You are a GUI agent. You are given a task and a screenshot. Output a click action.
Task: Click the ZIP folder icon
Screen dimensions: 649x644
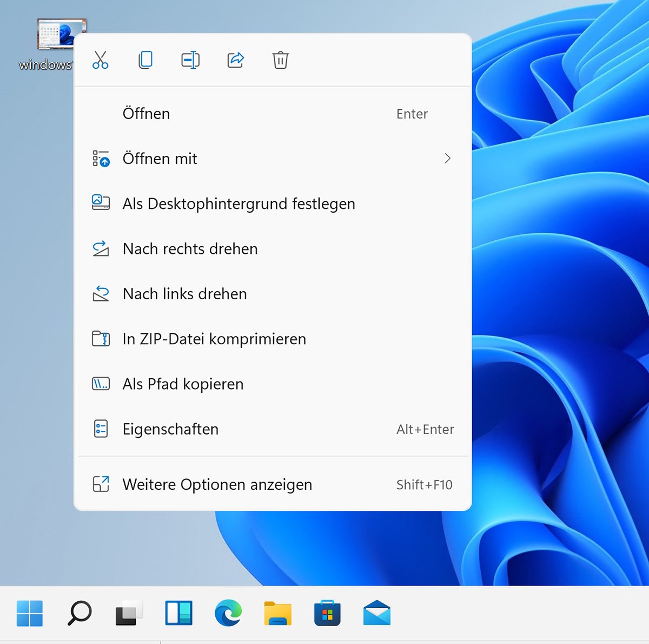tap(101, 339)
